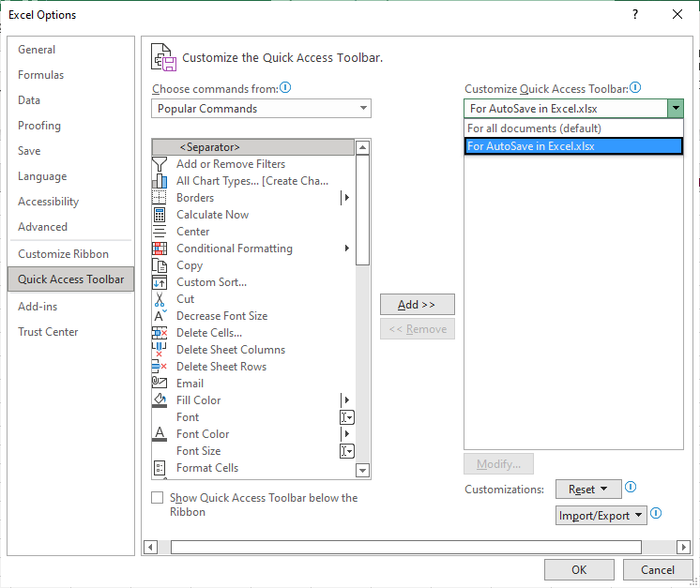The height and width of the screenshot is (588, 700).
Task: Close the Excel Options dialog
Action: coord(677,14)
